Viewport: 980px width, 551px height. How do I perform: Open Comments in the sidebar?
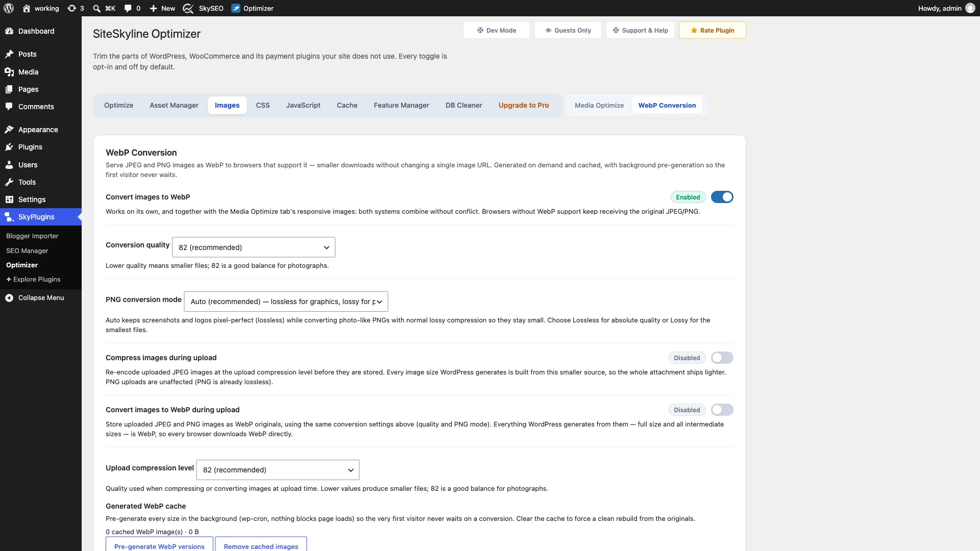[x=41, y=107]
